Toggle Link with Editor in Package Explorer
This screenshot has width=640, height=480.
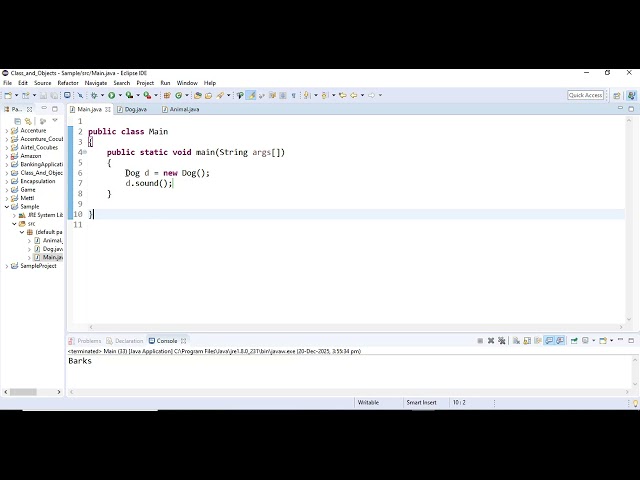pyautogui.click(x=28, y=121)
